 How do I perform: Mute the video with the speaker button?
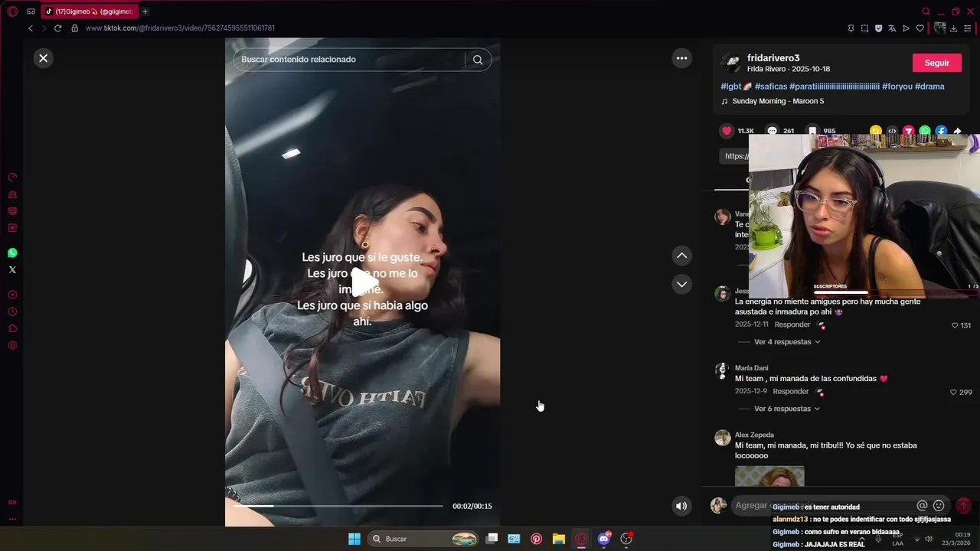681,506
